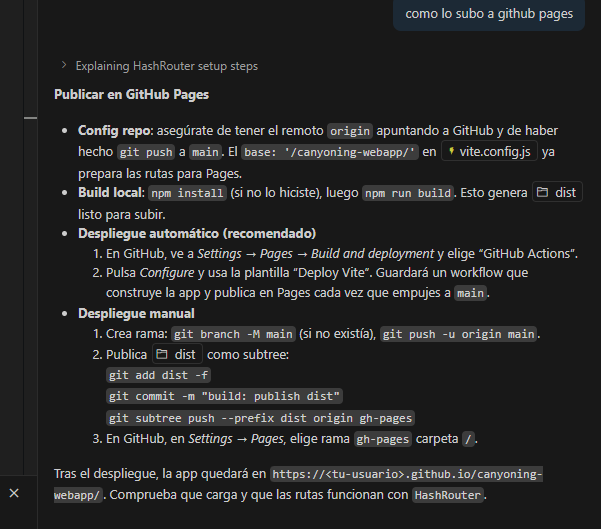
Task: Click the 'git subtree push' command line
Action: pyautogui.click(x=260, y=417)
